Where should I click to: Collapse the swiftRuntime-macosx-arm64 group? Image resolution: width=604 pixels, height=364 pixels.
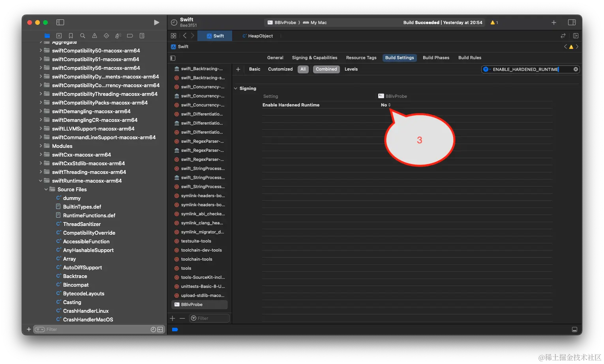tap(41, 181)
